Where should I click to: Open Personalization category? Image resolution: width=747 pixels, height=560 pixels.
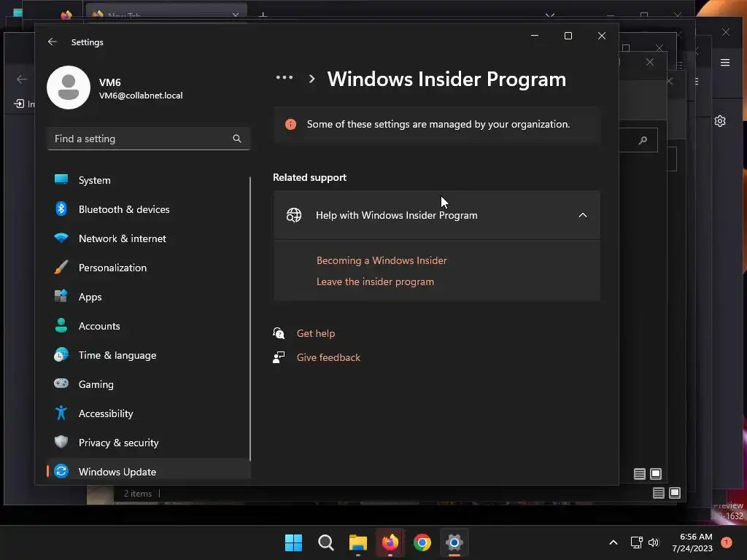[149, 268]
